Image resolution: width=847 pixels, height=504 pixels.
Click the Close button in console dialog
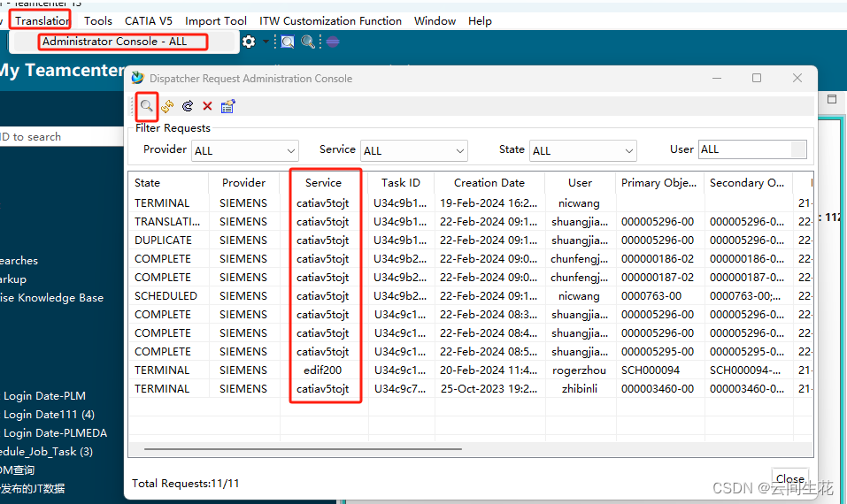789,478
